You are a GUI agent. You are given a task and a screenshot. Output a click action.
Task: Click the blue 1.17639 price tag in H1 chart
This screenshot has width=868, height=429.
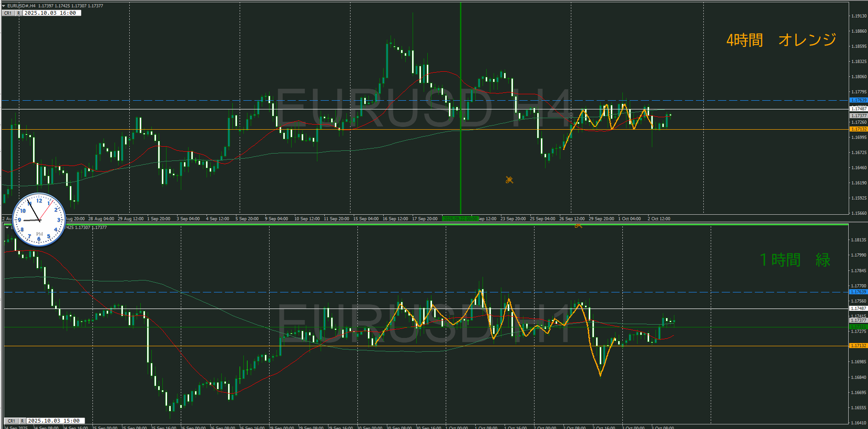click(858, 292)
